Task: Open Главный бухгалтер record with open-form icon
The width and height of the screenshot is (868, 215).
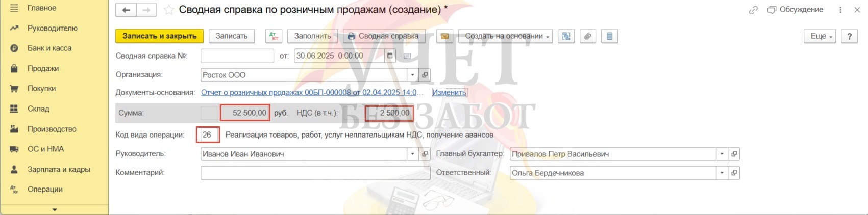Action: (734, 154)
